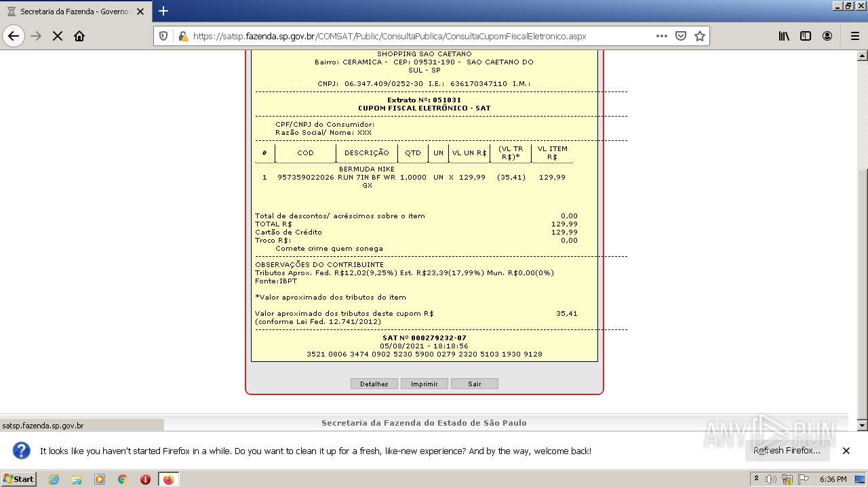This screenshot has height=488, width=868.
Task: Click the Extrato Nº: 051031 text
Action: [424, 100]
